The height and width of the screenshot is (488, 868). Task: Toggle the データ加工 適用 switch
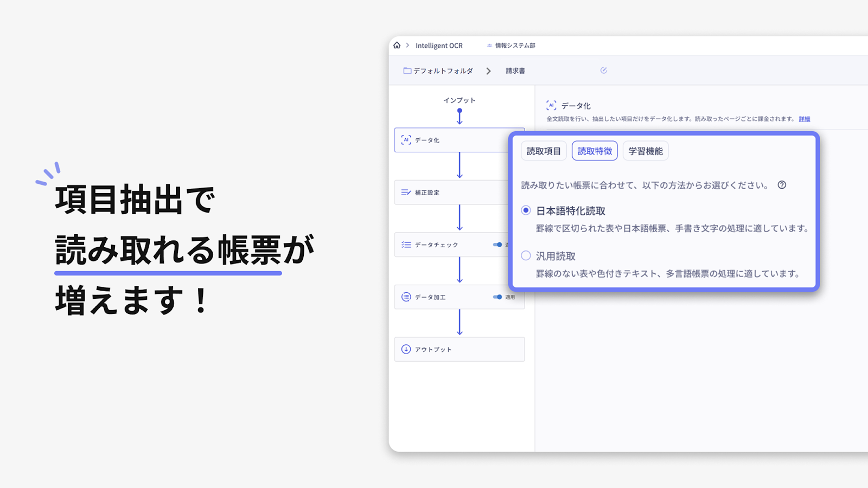coord(497,297)
